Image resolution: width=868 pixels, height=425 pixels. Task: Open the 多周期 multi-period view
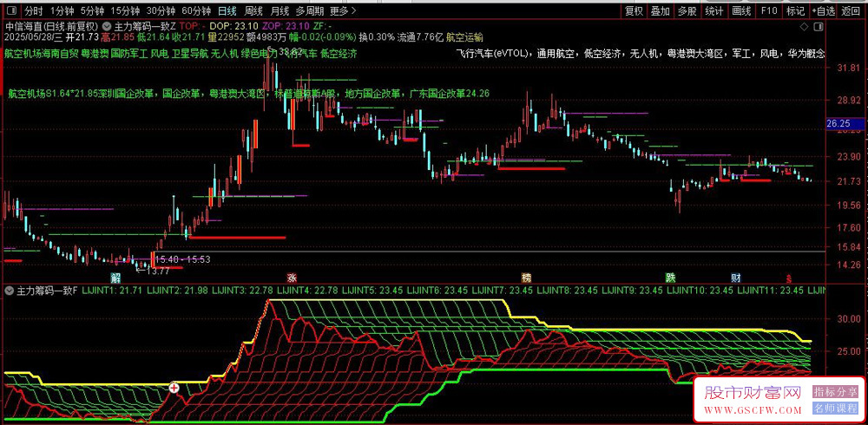tap(309, 10)
